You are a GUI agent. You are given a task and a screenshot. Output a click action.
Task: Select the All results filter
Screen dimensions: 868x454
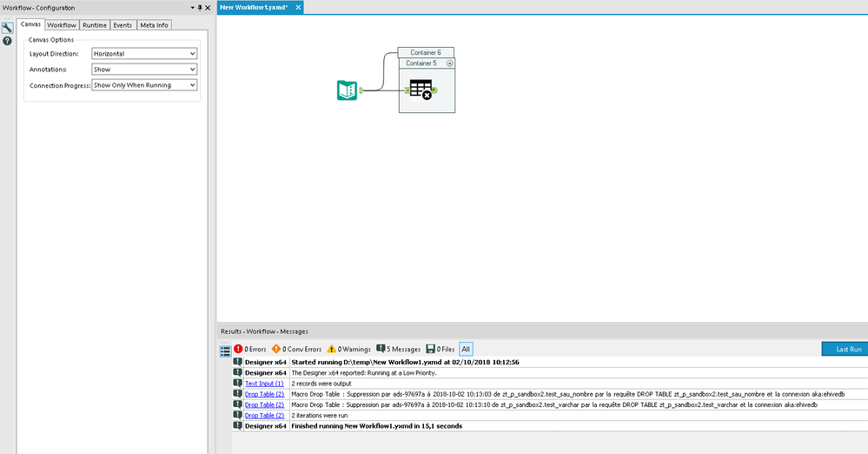click(466, 350)
